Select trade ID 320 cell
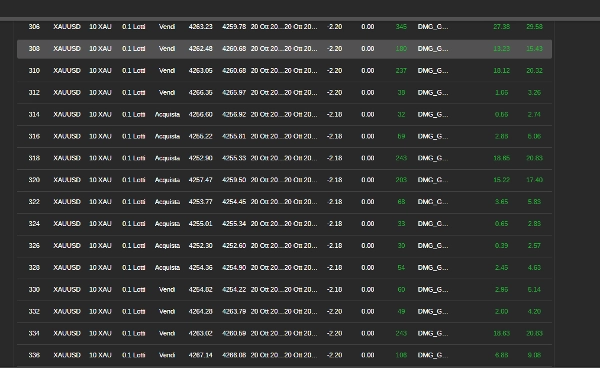 click(x=34, y=180)
